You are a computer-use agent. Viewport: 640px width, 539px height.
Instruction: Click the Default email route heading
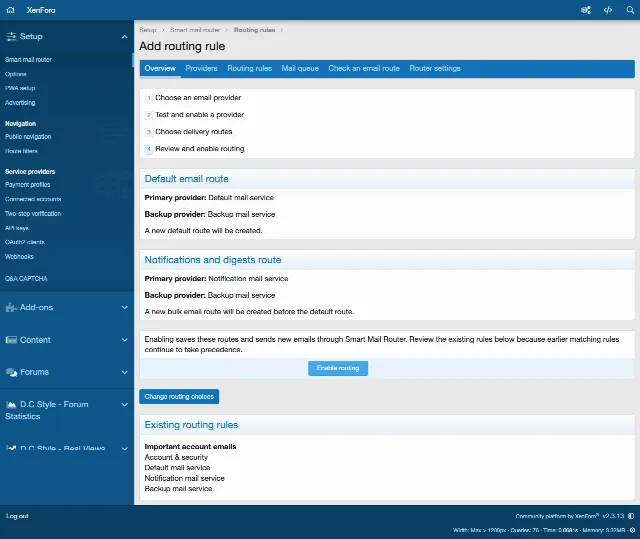[187, 179]
